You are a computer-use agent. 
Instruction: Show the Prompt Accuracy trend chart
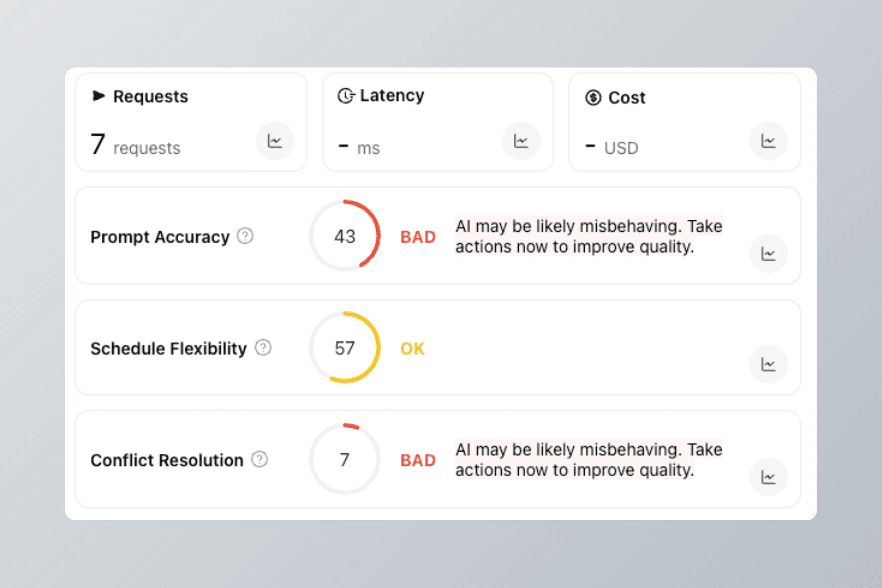coord(768,254)
